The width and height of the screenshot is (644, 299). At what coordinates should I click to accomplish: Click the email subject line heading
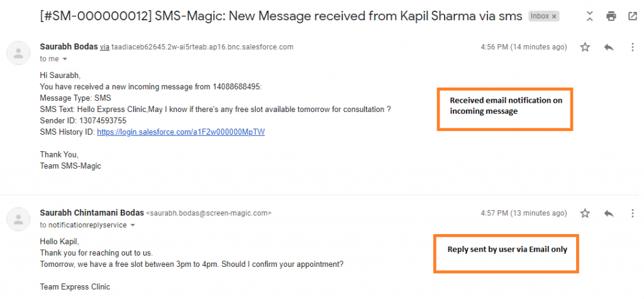tap(280, 16)
